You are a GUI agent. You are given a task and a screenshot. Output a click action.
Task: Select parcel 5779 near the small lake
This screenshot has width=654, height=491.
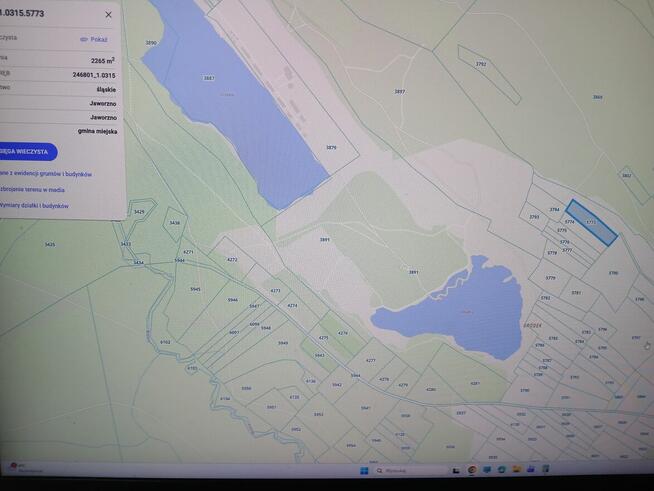tap(550, 278)
